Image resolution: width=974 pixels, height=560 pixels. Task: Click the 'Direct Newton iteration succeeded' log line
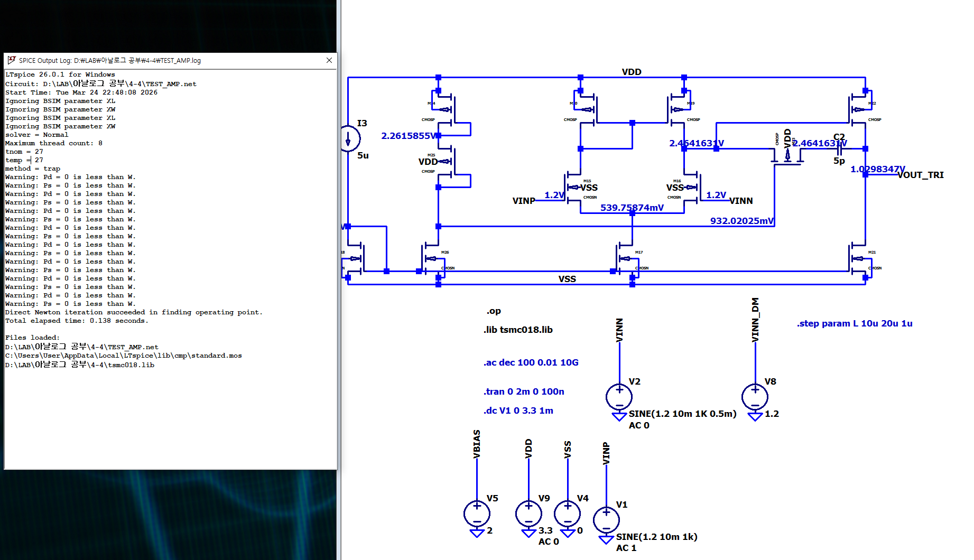134,312
